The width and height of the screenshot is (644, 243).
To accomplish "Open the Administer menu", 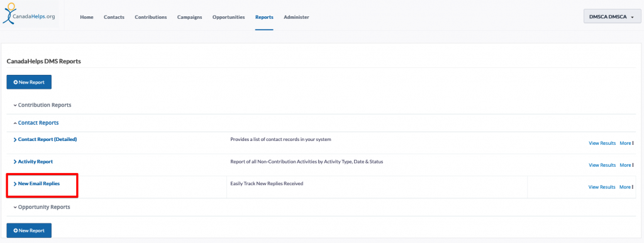I will (296, 17).
